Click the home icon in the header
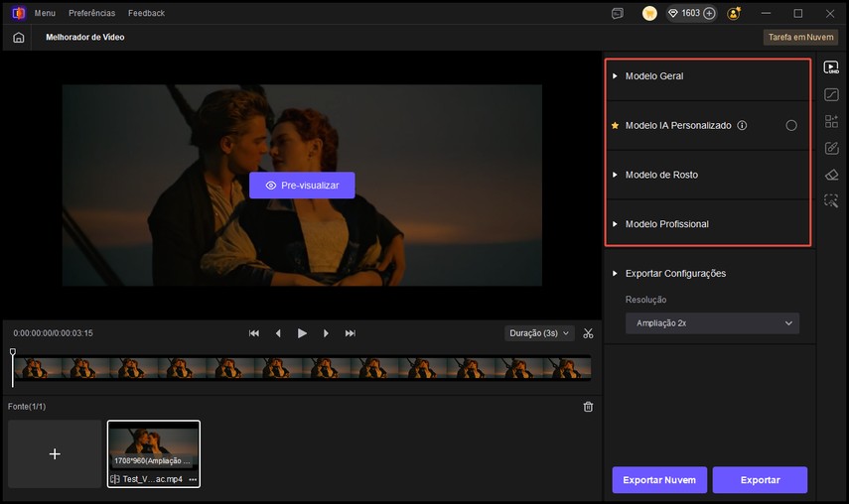The image size is (849, 504). coord(18,37)
